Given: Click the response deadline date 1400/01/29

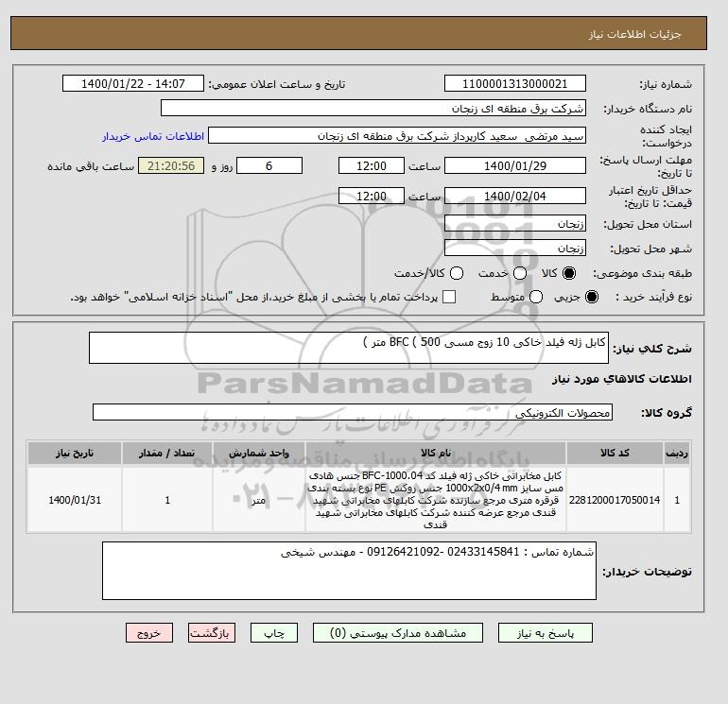Looking at the screenshot, I should click(515, 165).
